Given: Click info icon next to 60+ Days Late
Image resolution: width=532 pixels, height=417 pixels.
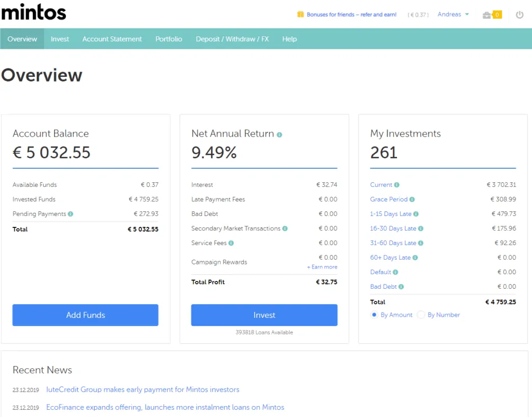Looking at the screenshot, I should (x=415, y=258).
